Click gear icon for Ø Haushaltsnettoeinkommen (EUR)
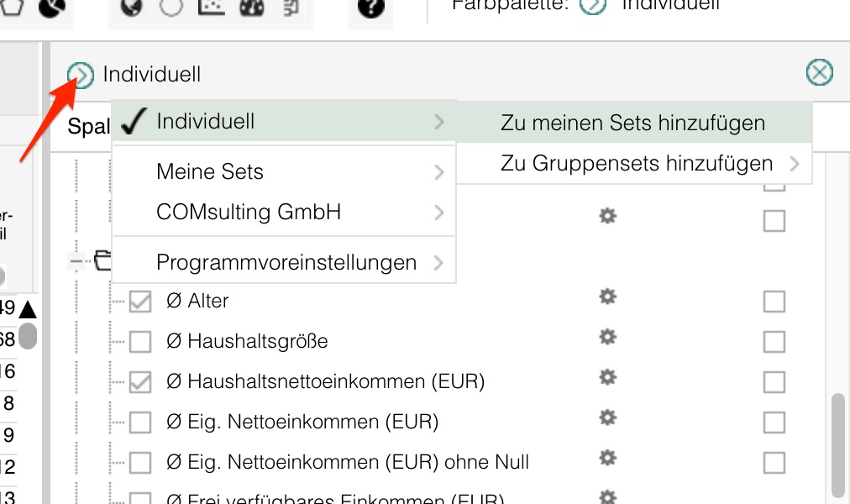Image resolution: width=850 pixels, height=504 pixels. point(607,377)
